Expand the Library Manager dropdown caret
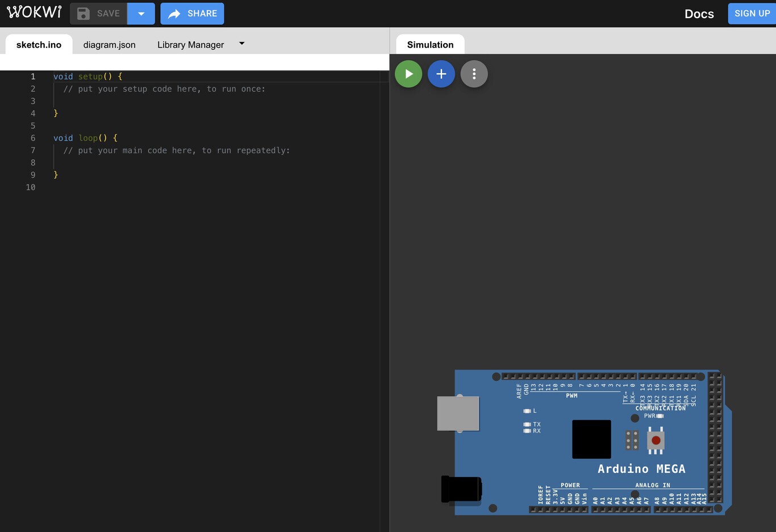This screenshot has height=532, width=776. [x=241, y=43]
